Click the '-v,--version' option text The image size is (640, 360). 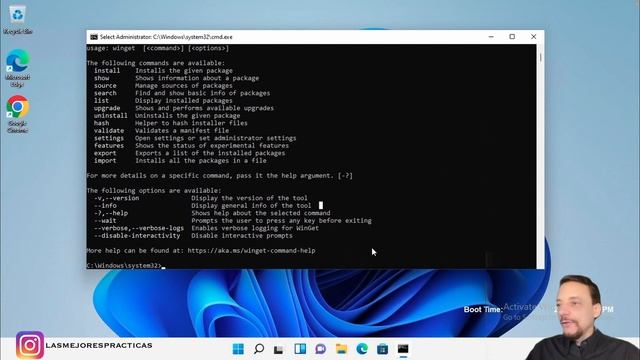[x=117, y=198]
